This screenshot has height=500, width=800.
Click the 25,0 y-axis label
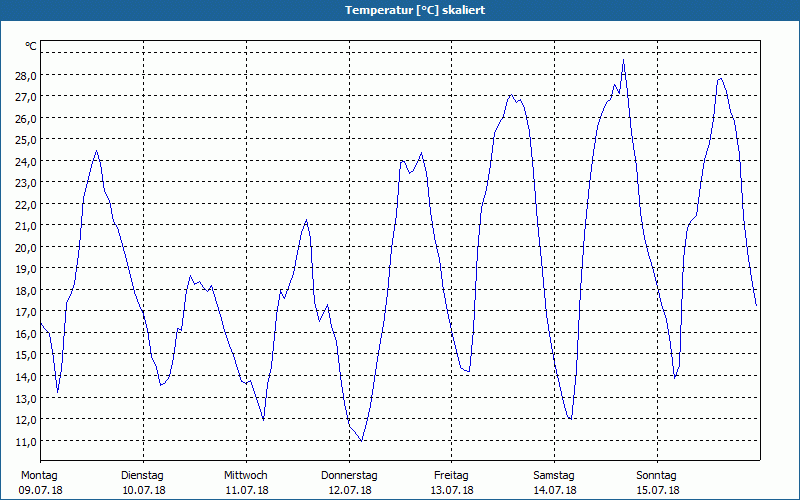[26, 140]
